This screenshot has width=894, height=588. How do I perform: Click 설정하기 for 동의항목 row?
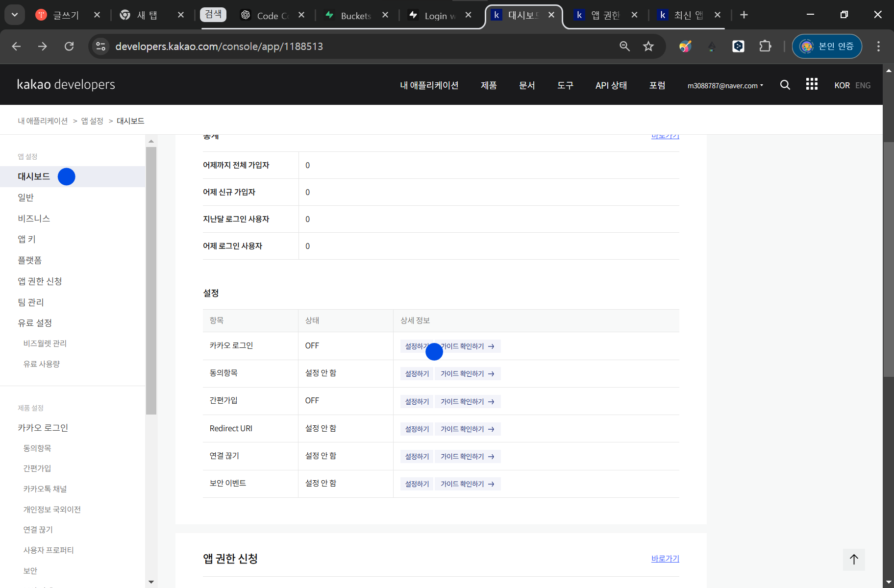(417, 374)
